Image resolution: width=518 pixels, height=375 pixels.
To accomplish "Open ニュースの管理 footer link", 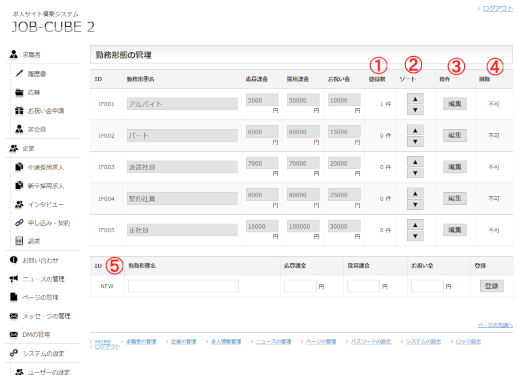I will [x=273, y=341].
